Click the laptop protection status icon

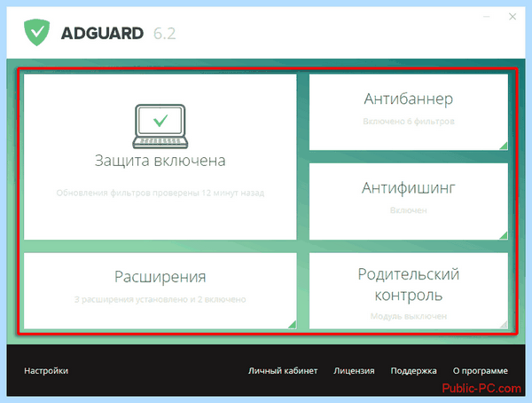160,126
